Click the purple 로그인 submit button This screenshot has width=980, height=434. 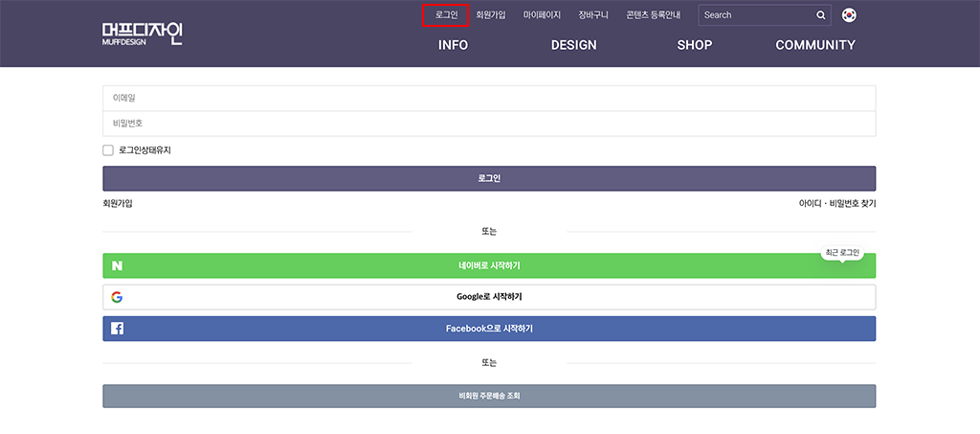(489, 178)
